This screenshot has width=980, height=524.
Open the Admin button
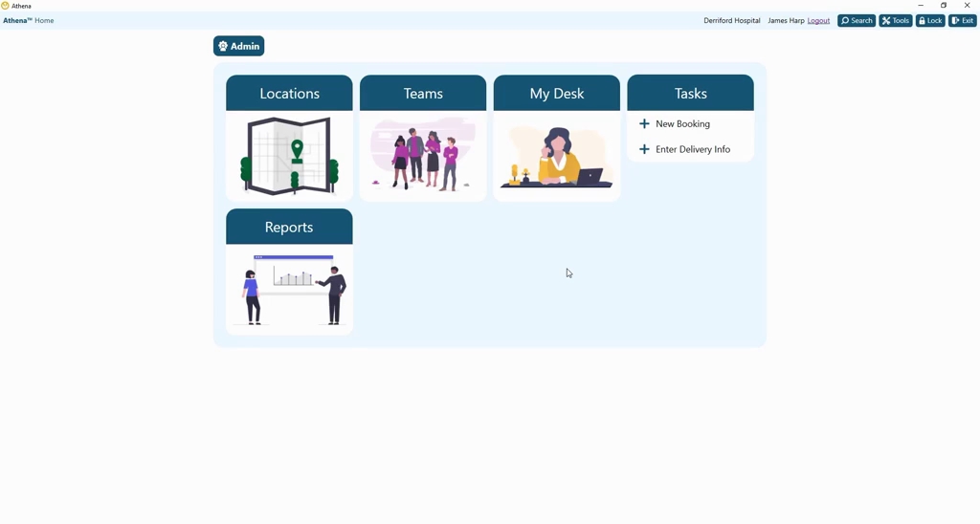[238, 46]
